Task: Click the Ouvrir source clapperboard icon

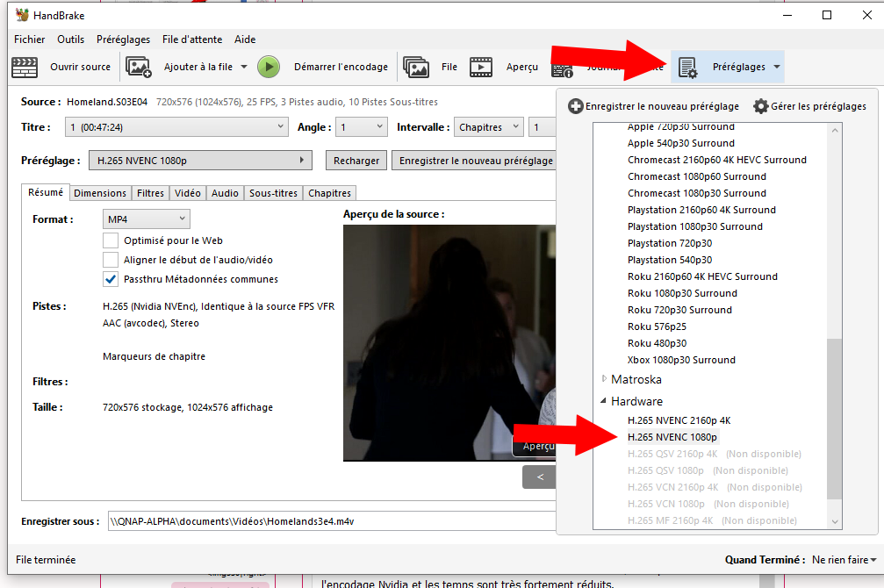Action: click(x=25, y=67)
